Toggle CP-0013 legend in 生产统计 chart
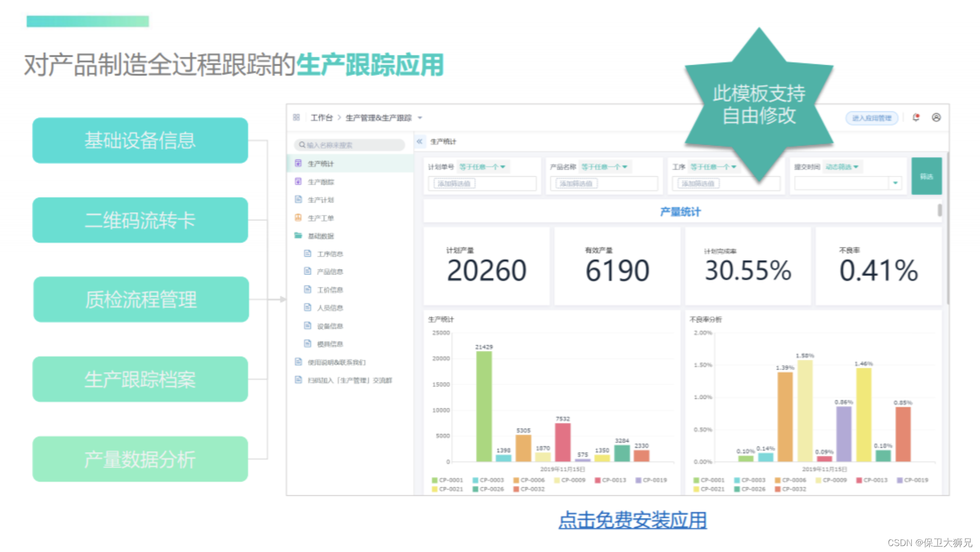980x552 pixels. point(610,480)
